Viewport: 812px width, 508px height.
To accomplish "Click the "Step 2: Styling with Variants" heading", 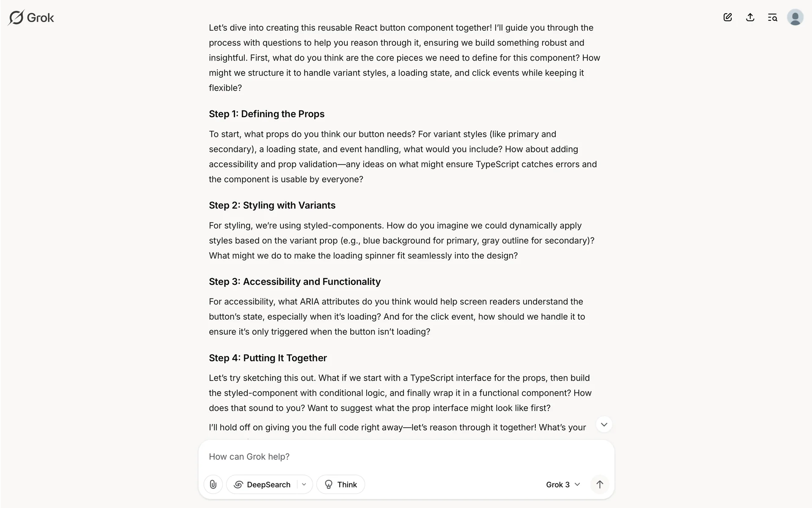I will tap(272, 205).
